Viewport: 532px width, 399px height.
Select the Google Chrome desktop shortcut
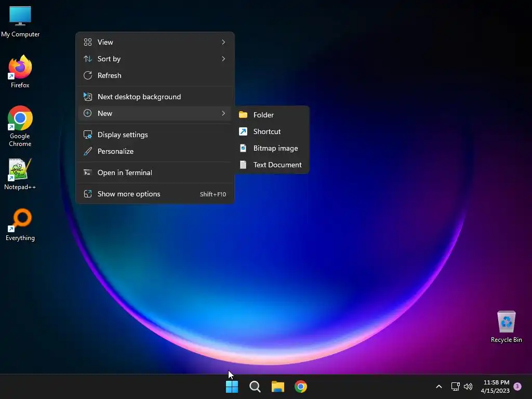(20, 126)
